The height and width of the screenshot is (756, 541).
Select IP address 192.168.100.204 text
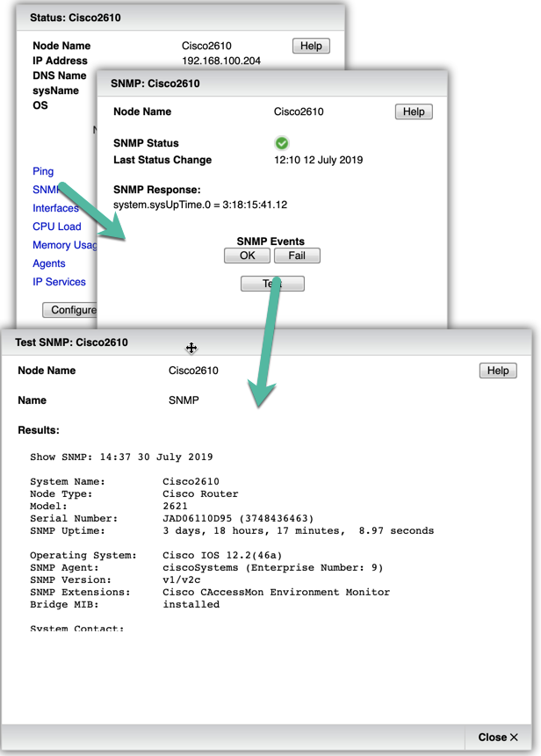pyautogui.click(x=220, y=61)
